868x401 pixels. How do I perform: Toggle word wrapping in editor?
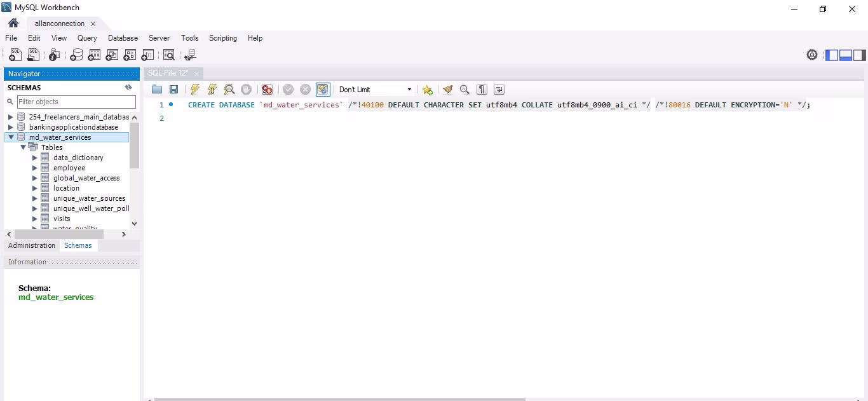(499, 90)
